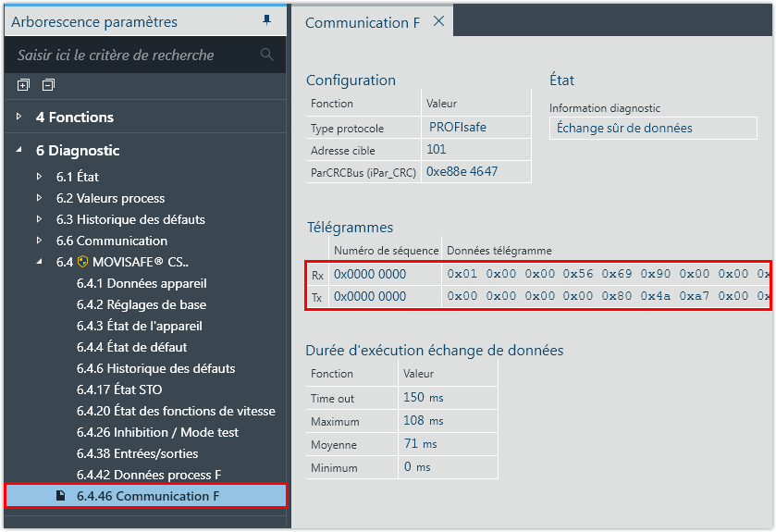Expand 6.2 Valeurs process node
The width and height of the screenshot is (776, 532).
tap(39, 198)
